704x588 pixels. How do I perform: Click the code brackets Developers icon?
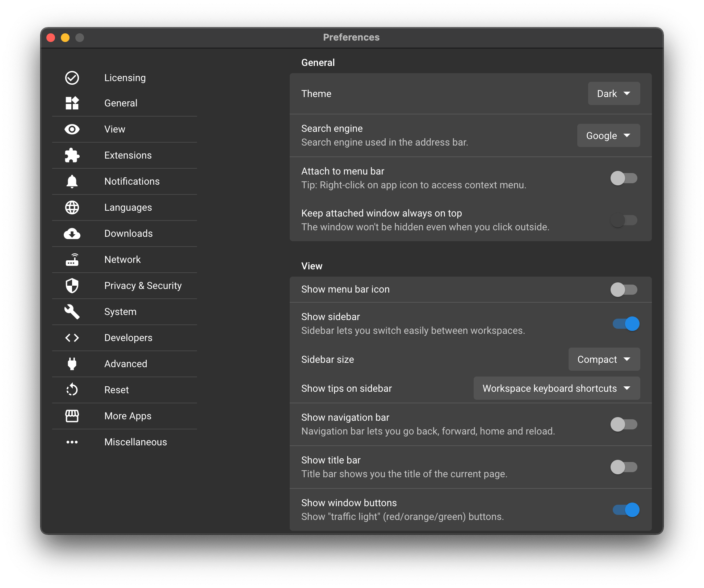pos(72,338)
